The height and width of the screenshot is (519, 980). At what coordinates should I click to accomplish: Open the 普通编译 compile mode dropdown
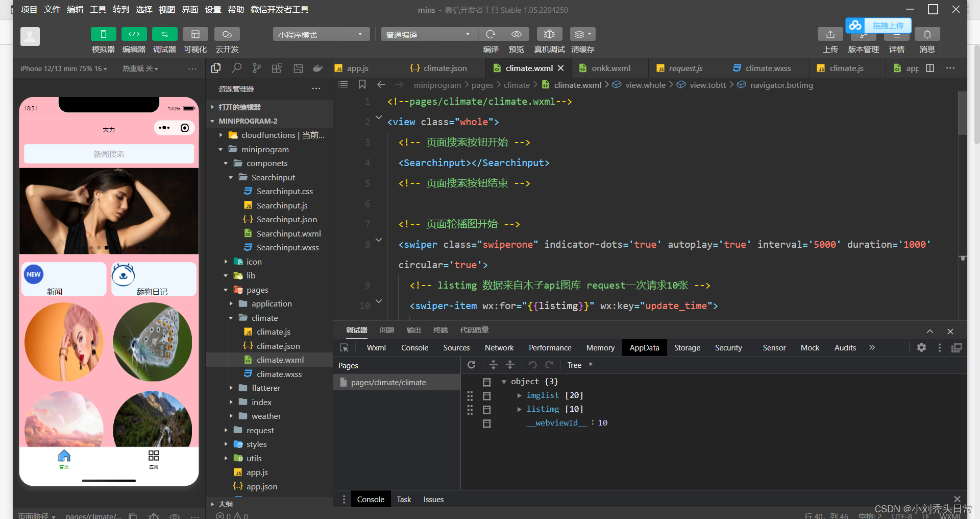(x=429, y=34)
